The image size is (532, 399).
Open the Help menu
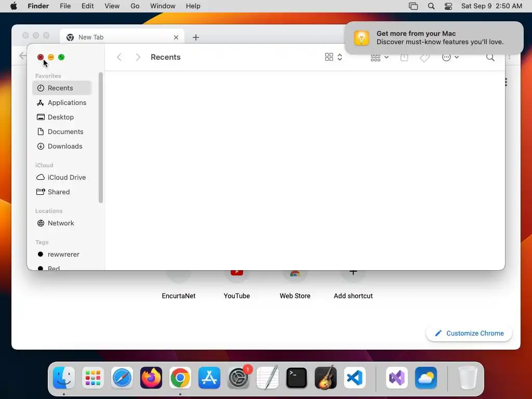(193, 6)
